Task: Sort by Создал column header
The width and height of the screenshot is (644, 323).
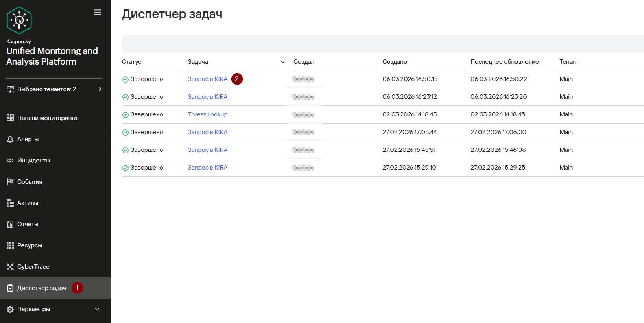Action: point(304,62)
